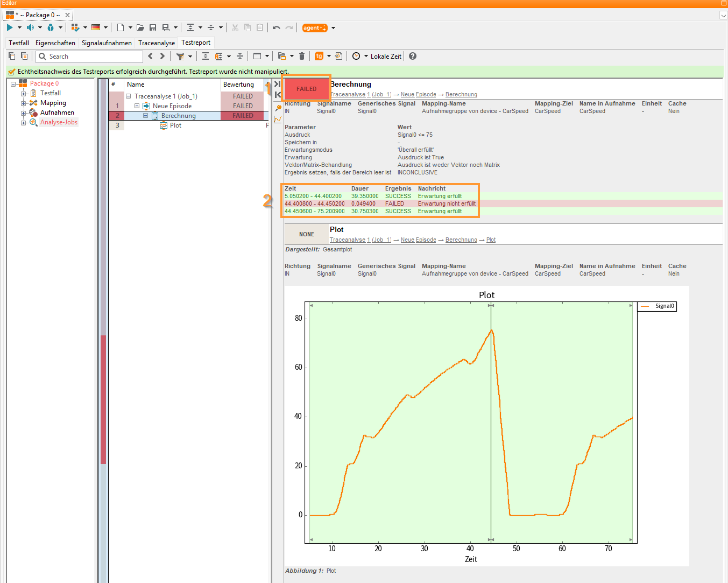Expand the Mapping tree node
728x583 pixels.
point(23,103)
